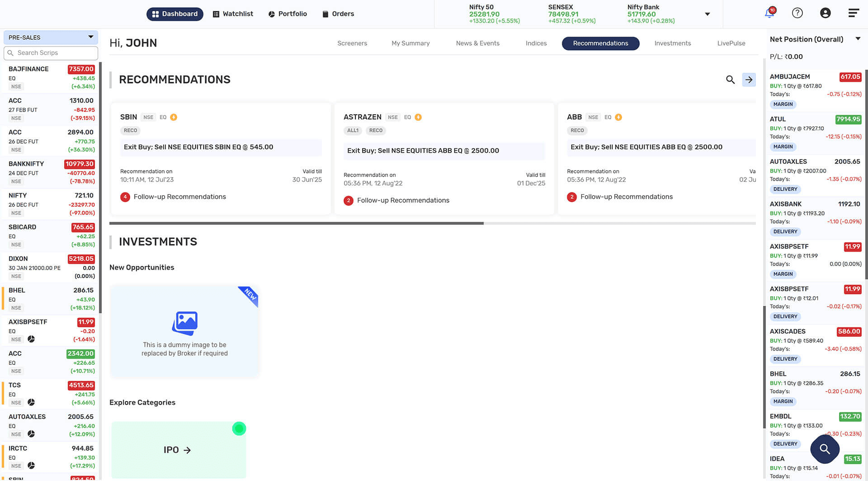Open SBIN Follow-up Recommendations link

(179, 197)
